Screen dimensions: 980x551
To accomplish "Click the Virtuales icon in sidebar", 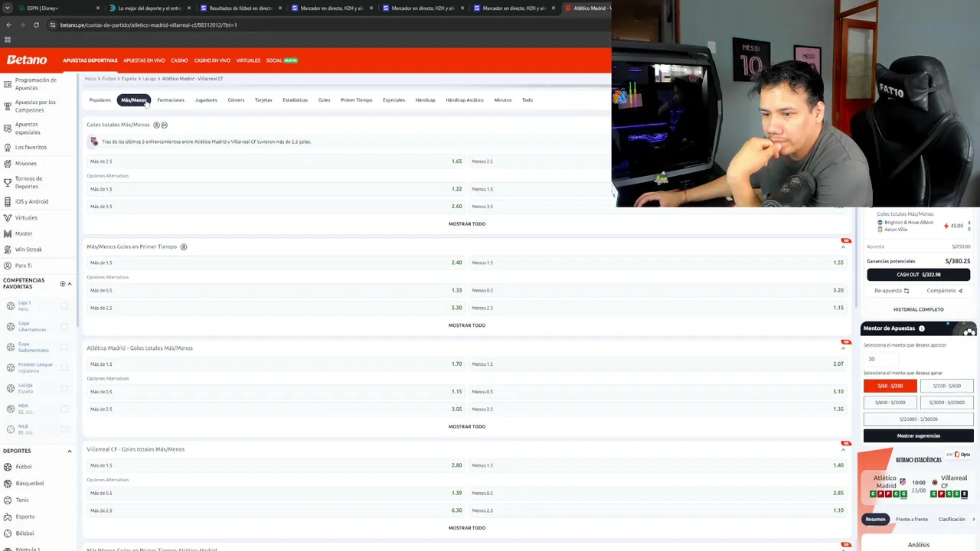I will point(8,217).
